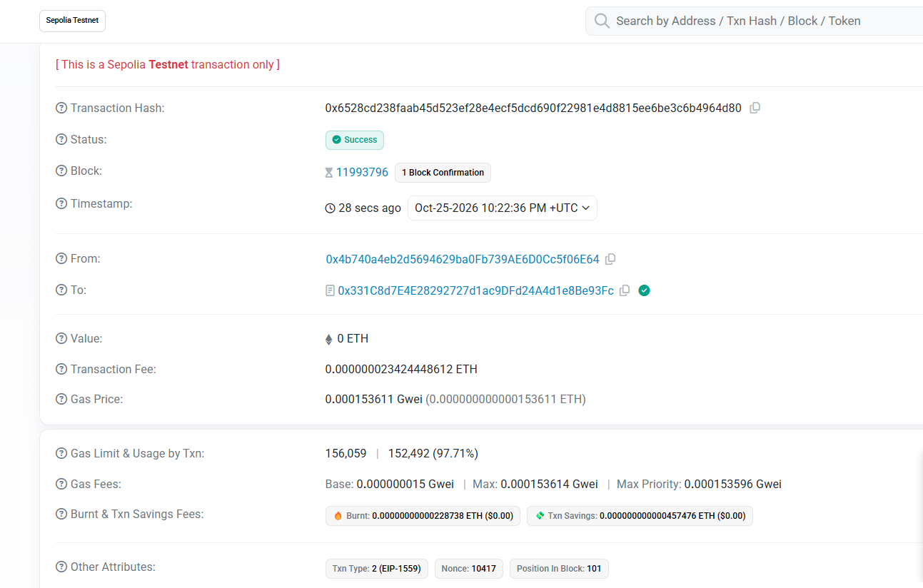Click the search magnifier icon

[x=602, y=21]
